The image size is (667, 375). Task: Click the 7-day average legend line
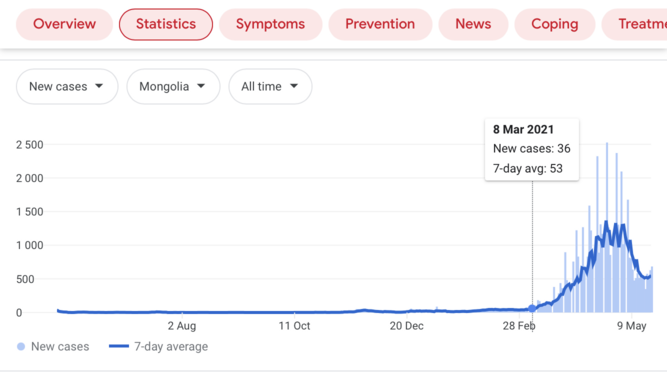[x=119, y=346]
